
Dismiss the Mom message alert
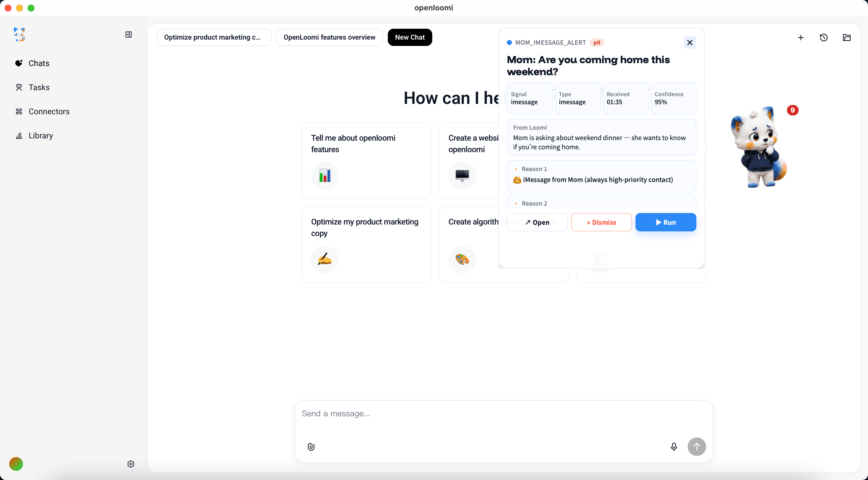pos(601,222)
